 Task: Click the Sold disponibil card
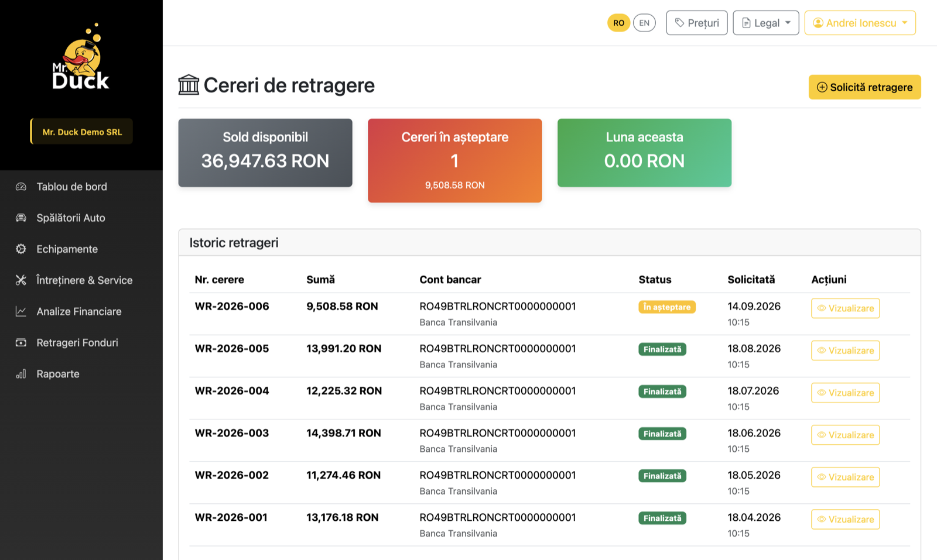point(265,153)
